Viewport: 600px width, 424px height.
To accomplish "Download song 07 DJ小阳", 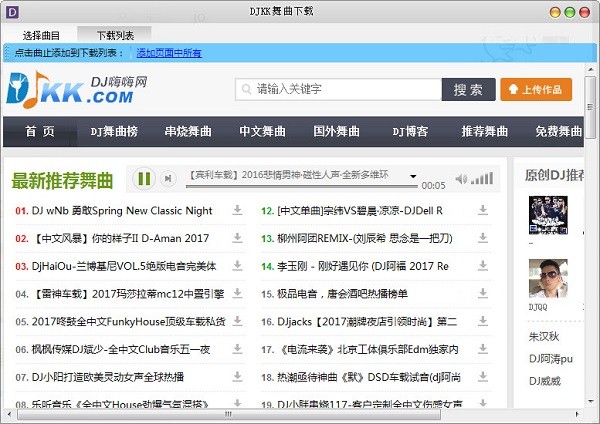I will tap(237, 377).
